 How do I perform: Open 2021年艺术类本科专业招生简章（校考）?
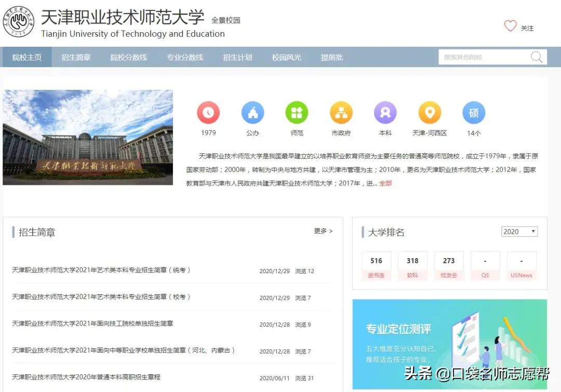(101, 297)
